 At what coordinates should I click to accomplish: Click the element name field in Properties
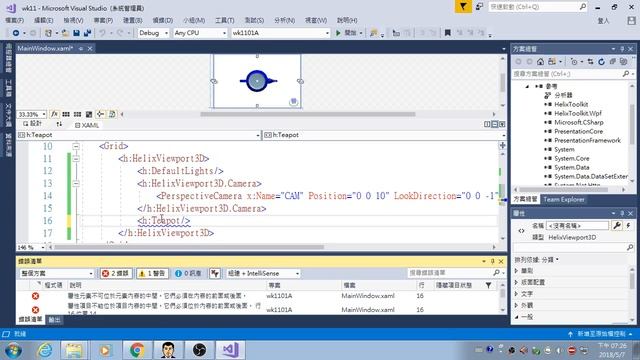pyautogui.click(x=577, y=225)
